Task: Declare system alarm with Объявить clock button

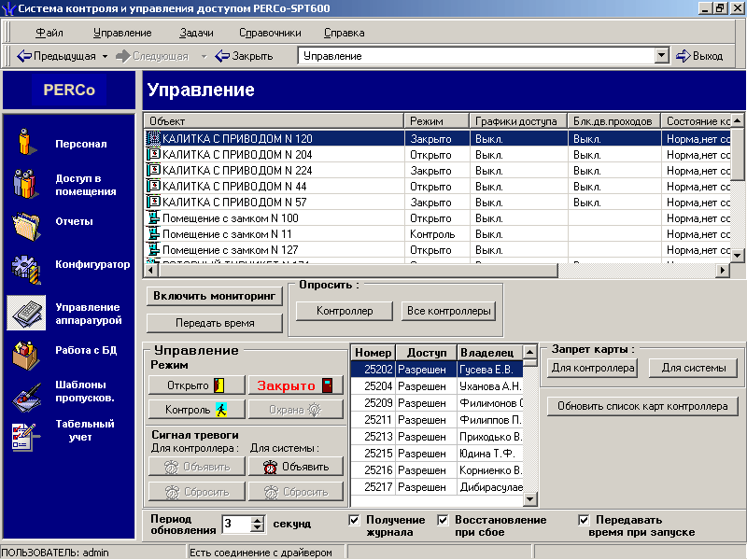Action: (x=295, y=467)
